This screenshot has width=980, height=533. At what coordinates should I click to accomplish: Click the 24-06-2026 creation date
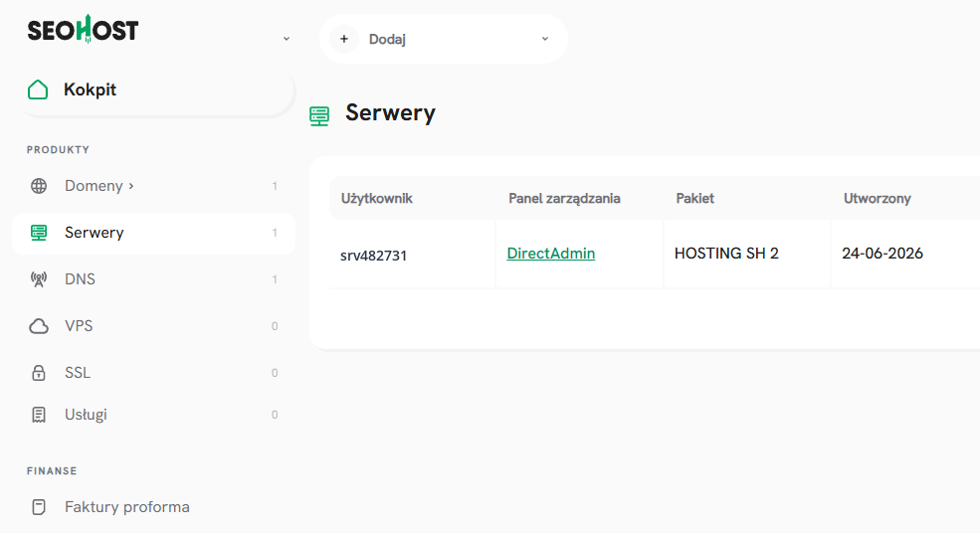(x=882, y=253)
